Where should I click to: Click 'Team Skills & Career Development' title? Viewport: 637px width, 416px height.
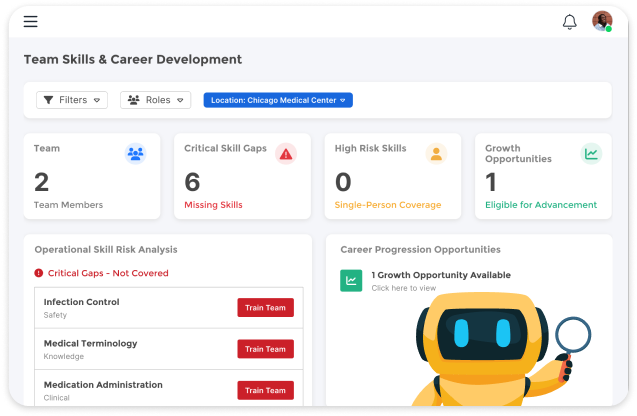[133, 59]
